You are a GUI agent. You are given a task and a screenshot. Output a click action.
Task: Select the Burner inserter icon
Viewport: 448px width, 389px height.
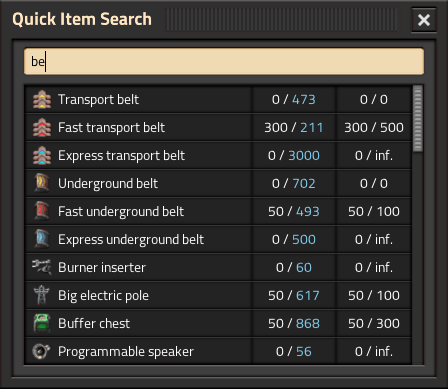(x=42, y=267)
